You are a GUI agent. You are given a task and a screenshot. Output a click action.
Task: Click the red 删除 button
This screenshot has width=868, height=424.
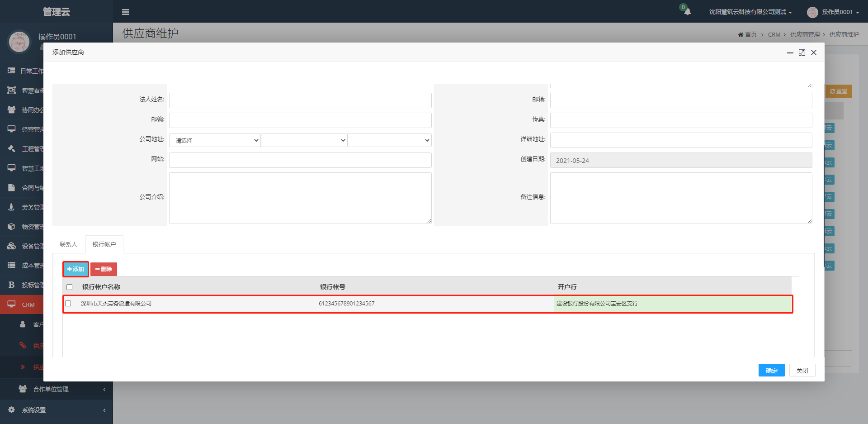click(104, 269)
